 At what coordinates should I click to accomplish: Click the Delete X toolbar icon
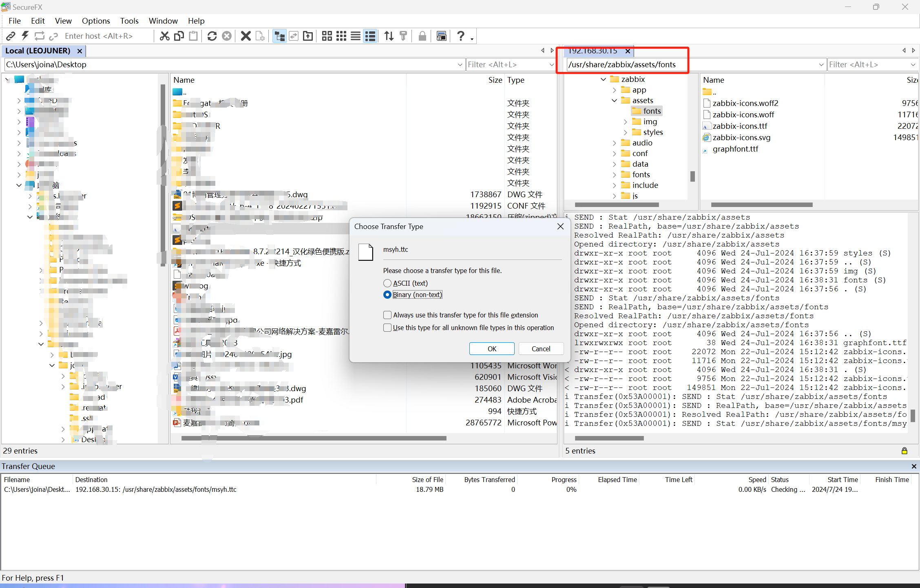[245, 36]
